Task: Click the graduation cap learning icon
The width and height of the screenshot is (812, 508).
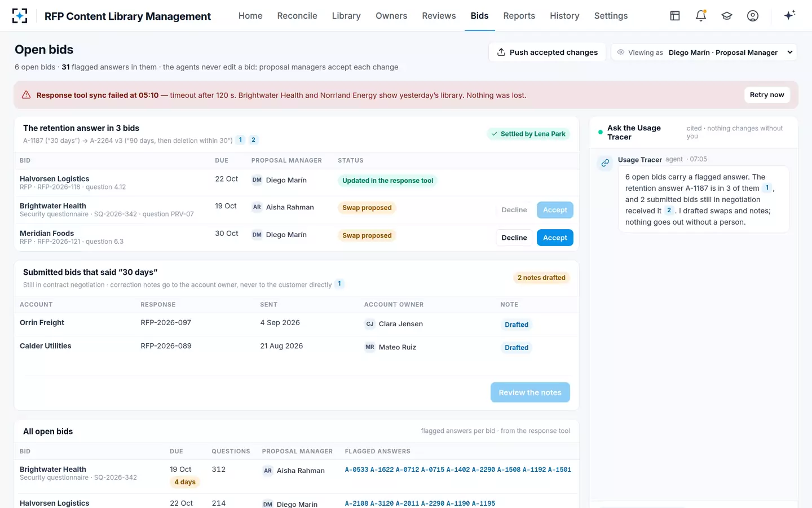Action: pos(727,16)
